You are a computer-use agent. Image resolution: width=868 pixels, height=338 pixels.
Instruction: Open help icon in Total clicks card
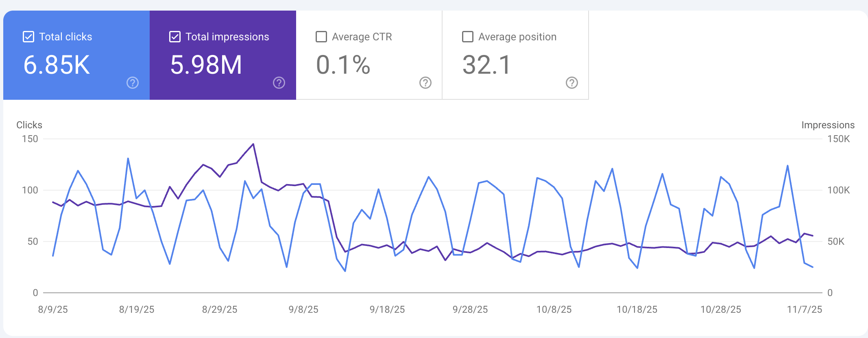tap(133, 83)
